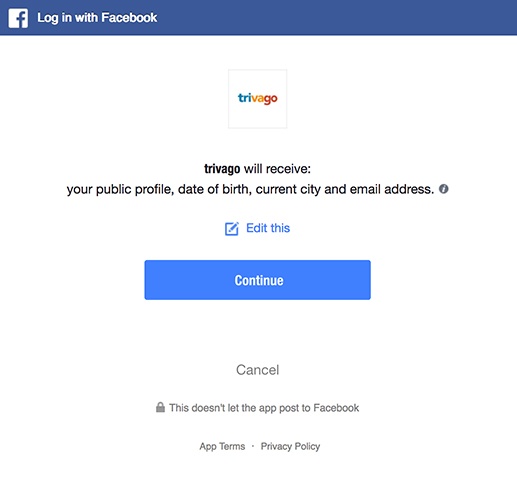Select the trivago app logo thumbnail
Viewport: 517px width, 500px height.
257,99
